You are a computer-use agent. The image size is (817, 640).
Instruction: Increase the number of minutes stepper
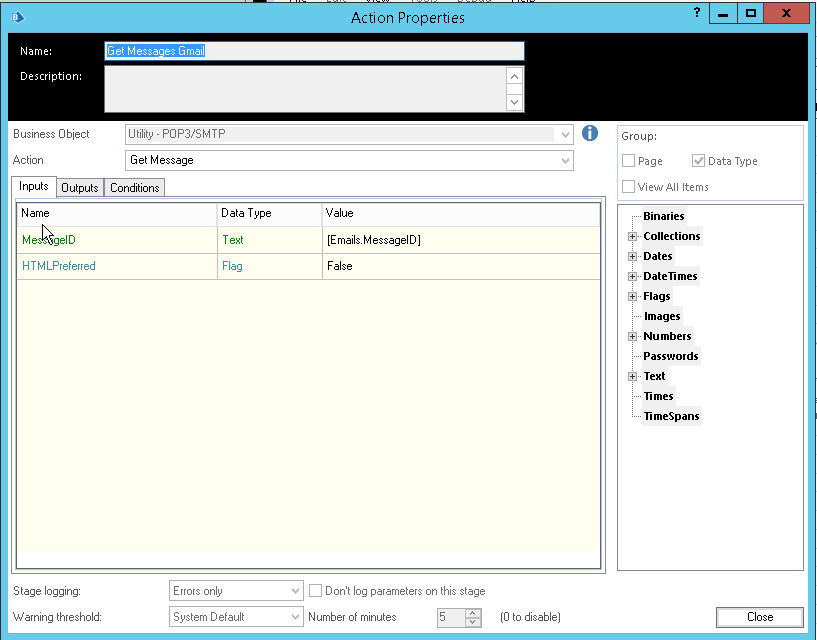473,613
